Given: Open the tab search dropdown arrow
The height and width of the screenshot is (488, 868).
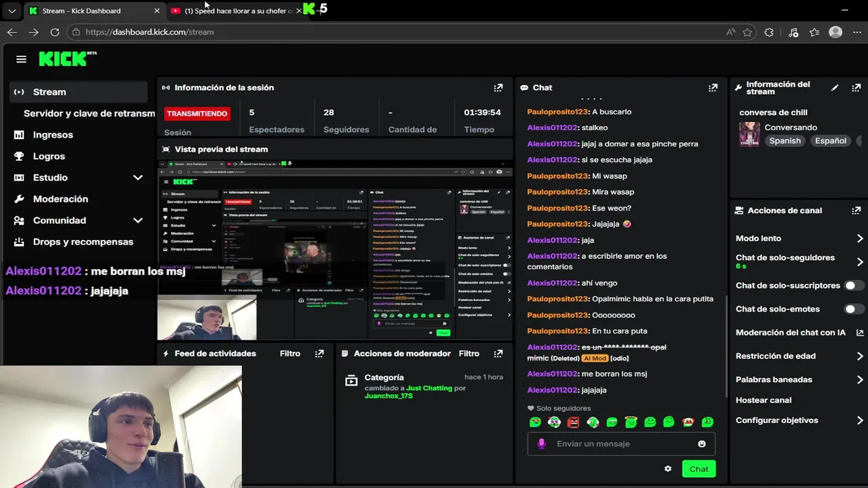Looking at the screenshot, I should tap(12, 11).
